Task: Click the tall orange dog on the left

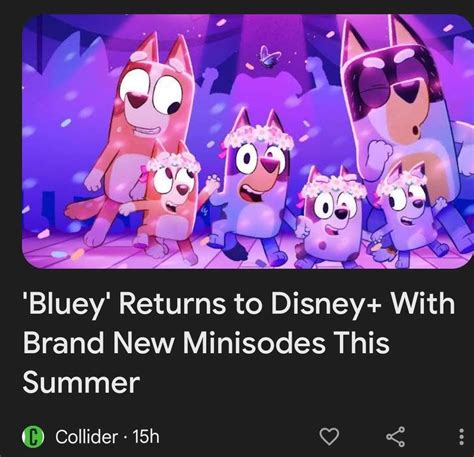Action: (140, 133)
